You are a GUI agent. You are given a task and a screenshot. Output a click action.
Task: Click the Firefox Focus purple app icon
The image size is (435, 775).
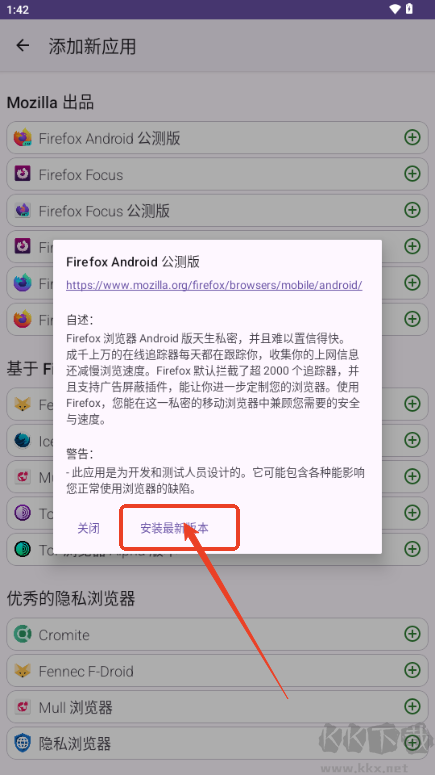[x=23, y=174]
